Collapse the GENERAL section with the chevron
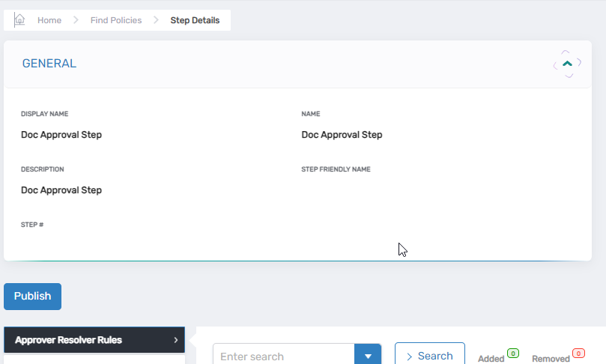The height and width of the screenshot is (364, 606). point(567,64)
